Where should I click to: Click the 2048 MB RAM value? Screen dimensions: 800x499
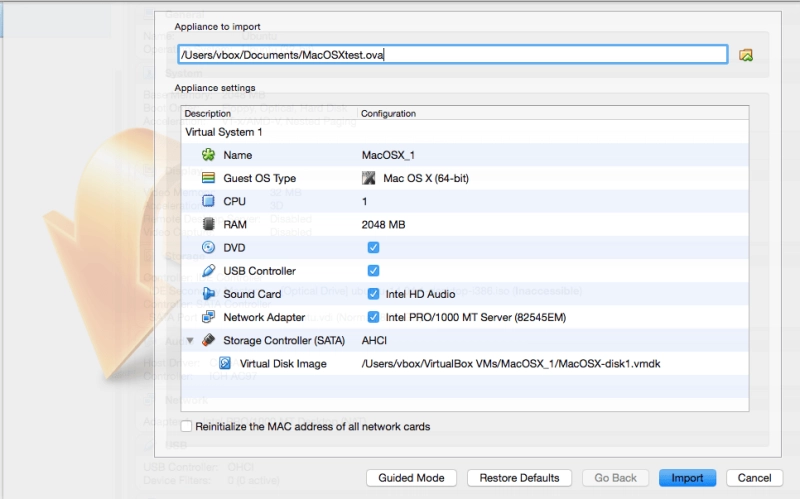tap(383, 224)
